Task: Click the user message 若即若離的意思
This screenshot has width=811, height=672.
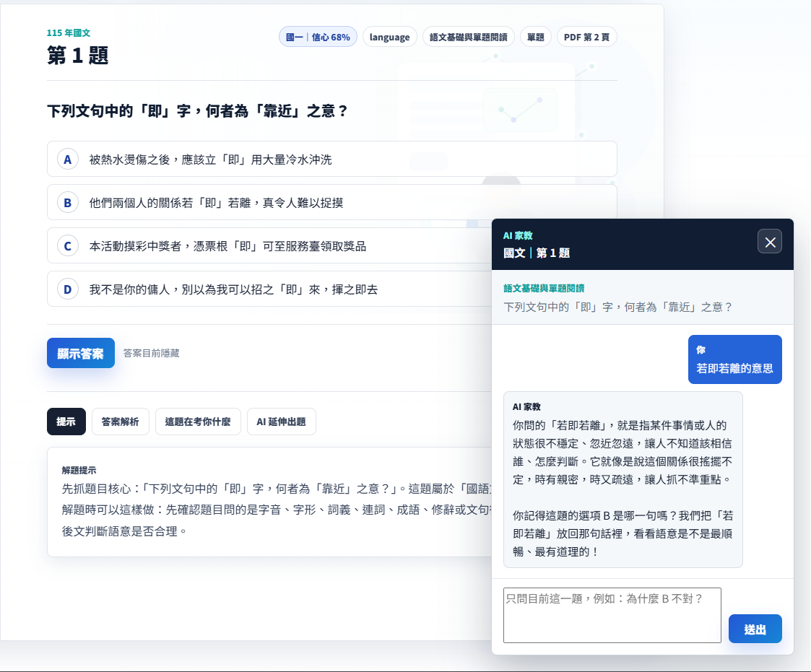Action: click(735, 359)
